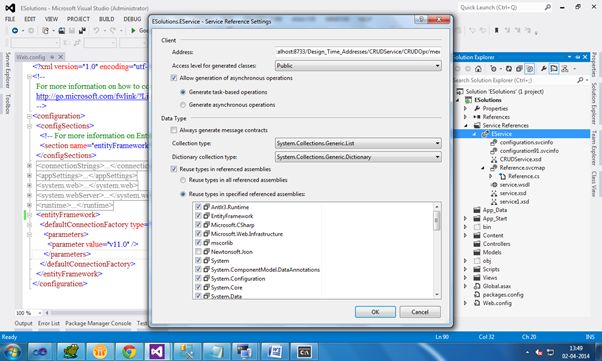This screenshot has height=361, width=602.
Task: Uncheck the System.Core assembly checkbox
Action: click(198, 287)
